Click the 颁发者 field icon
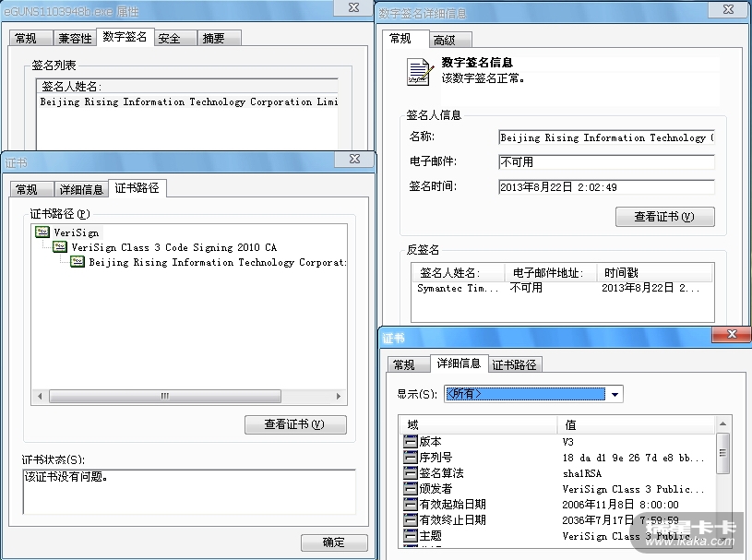 [411, 489]
